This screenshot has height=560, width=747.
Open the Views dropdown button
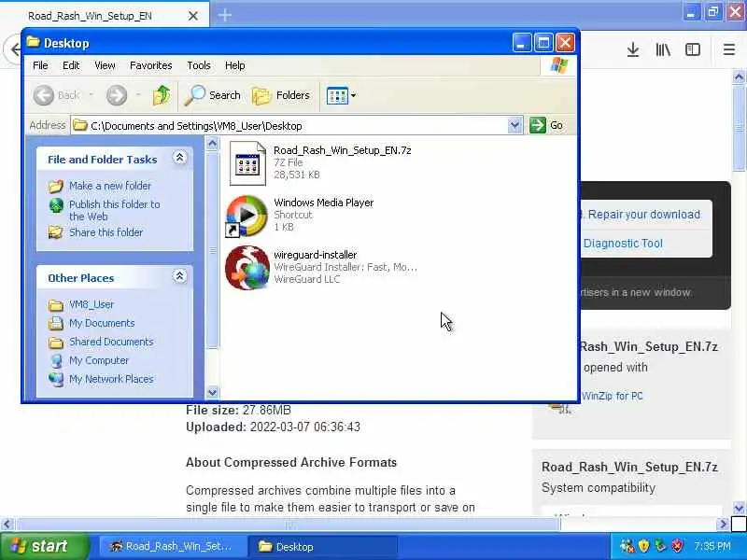point(341,95)
